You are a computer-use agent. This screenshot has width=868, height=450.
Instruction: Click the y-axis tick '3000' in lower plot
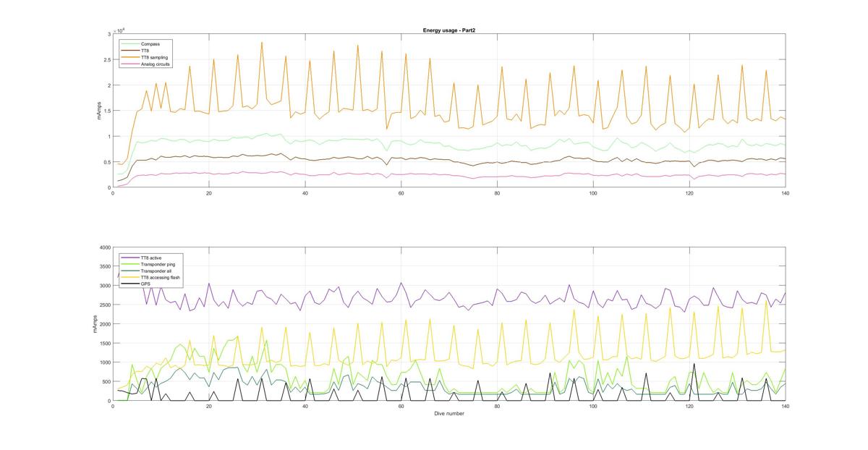[x=105, y=286]
